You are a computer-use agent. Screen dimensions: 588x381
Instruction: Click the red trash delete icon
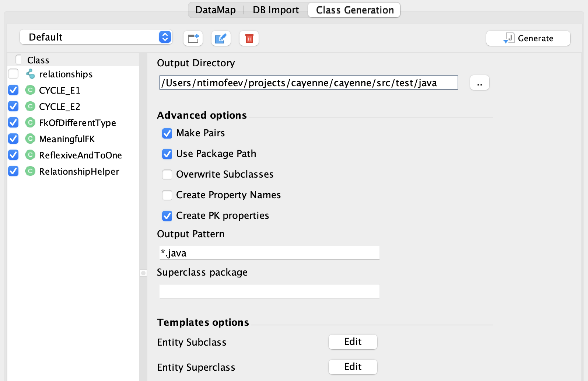pyautogui.click(x=249, y=38)
